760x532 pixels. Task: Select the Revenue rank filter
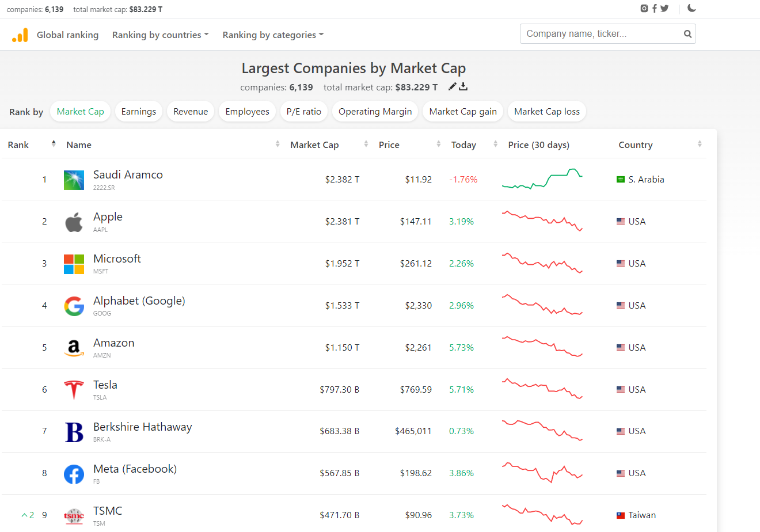[x=191, y=112]
